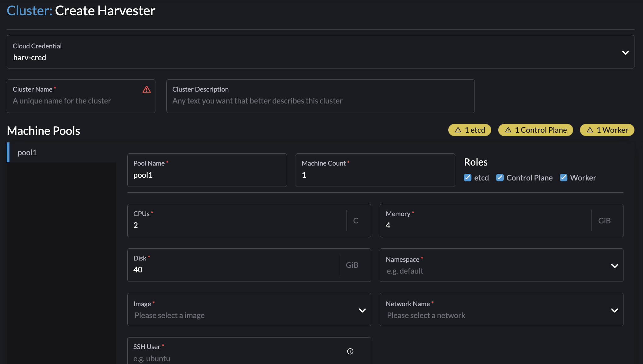The width and height of the screenshot is (643, 364).
Task: Uncheck the etcd role checkbox
Action: (467, 177)
